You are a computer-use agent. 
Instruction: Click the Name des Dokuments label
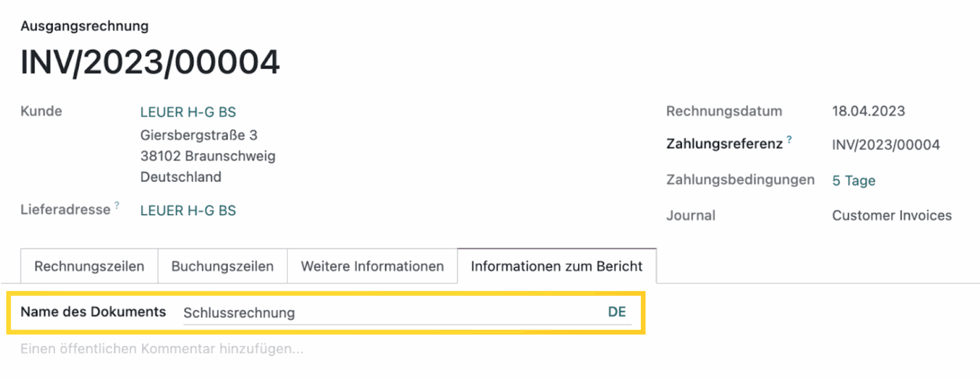click(93, 312)
